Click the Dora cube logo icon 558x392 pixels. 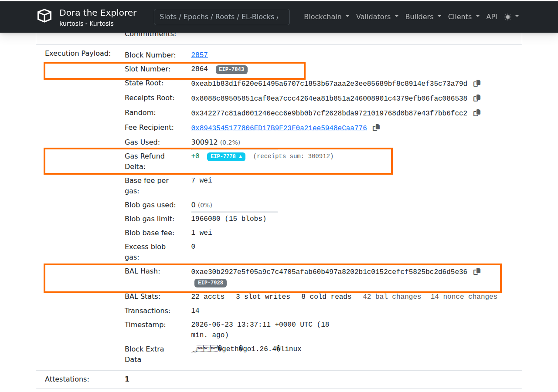(x=44, y=16)
